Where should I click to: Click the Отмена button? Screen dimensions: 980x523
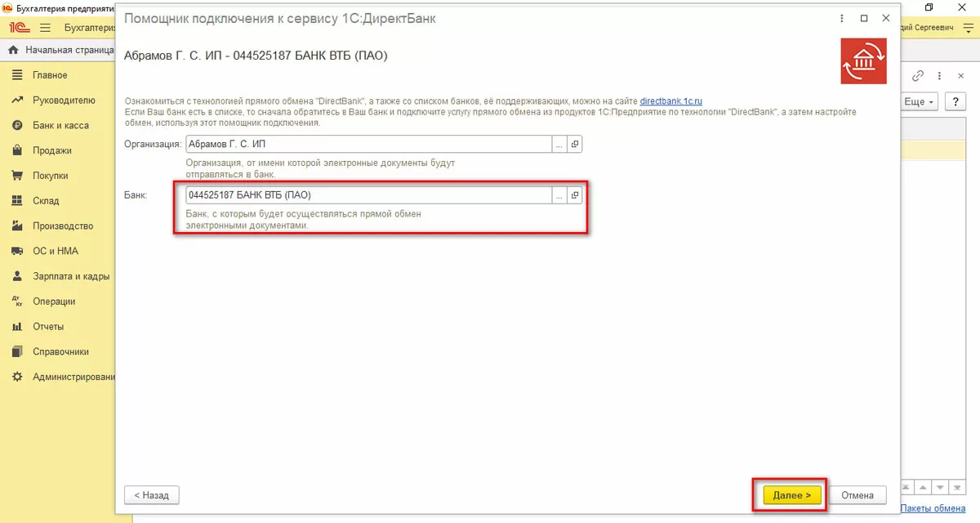click(x=857, y=495)
